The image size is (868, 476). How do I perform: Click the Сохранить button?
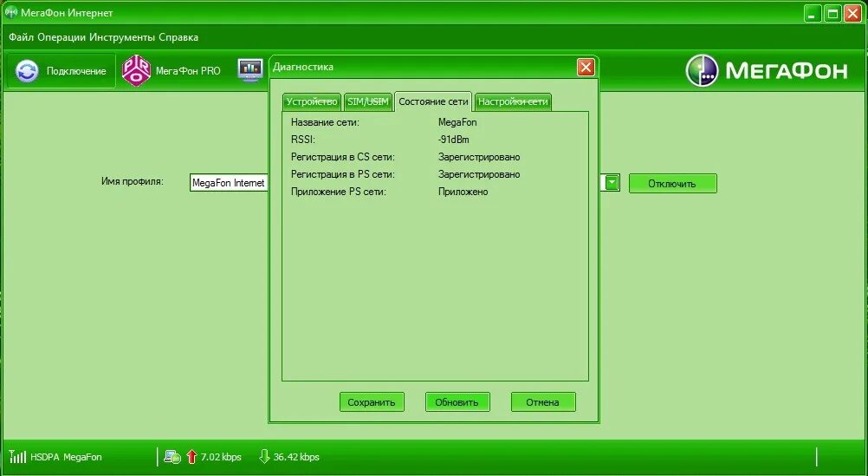[x=372, y=402]
